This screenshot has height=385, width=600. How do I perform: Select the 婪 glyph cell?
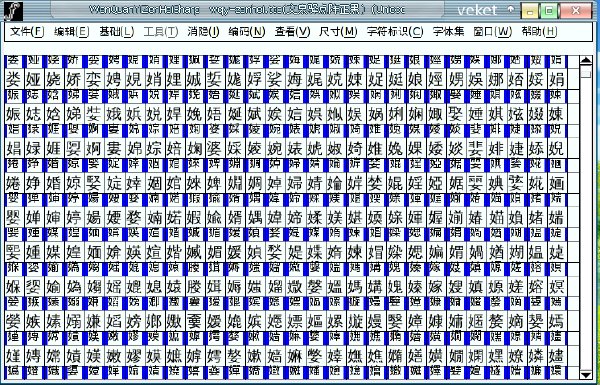click(375, 183)
